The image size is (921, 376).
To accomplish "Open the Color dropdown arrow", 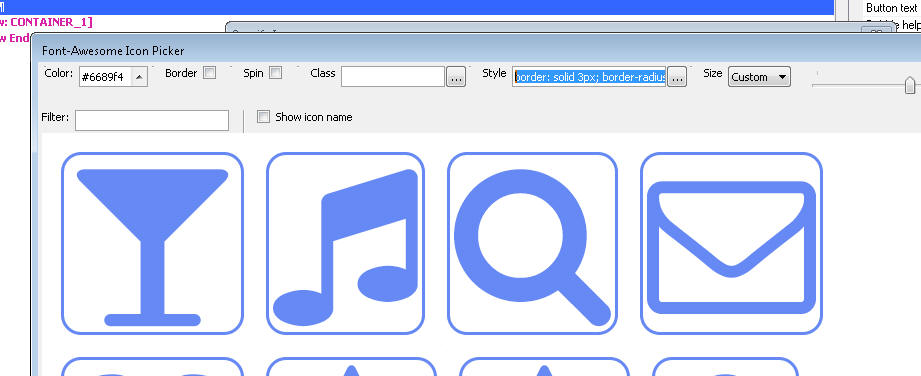I will tap(139, 77).
